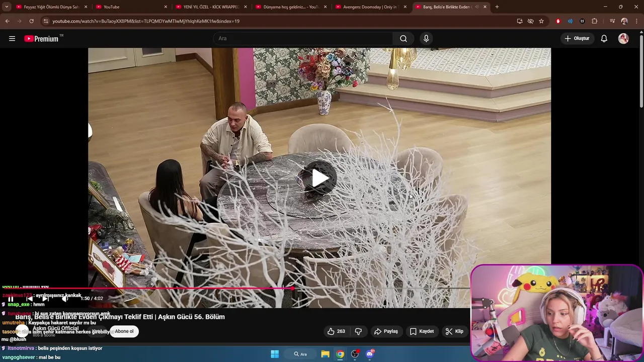Open a new browser tab
644x362 pixels.
tap(497, 7)
